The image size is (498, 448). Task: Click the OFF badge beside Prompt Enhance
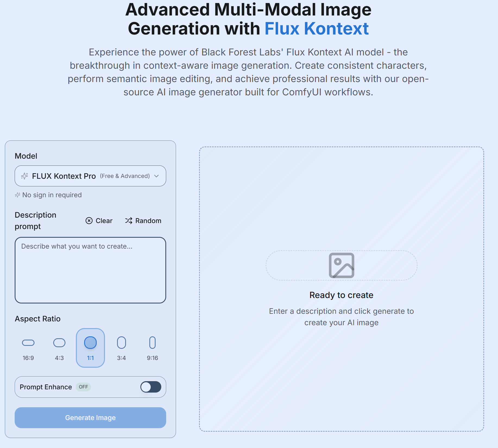coord(83,387)
